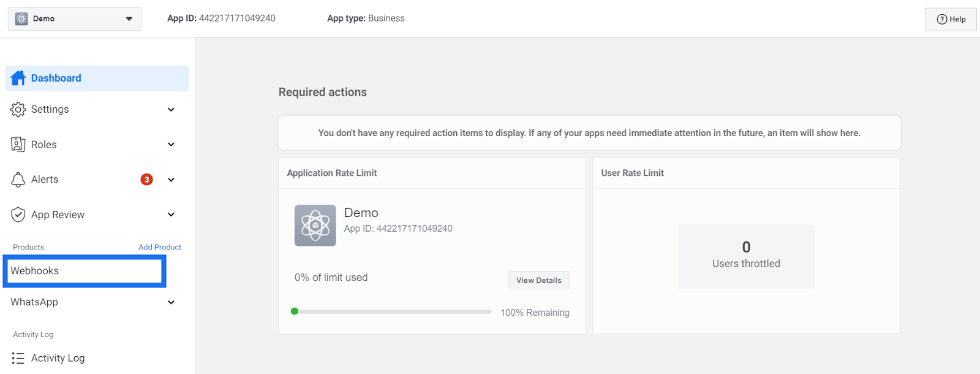Open the WhatsApp product item

tap(34, 302)
